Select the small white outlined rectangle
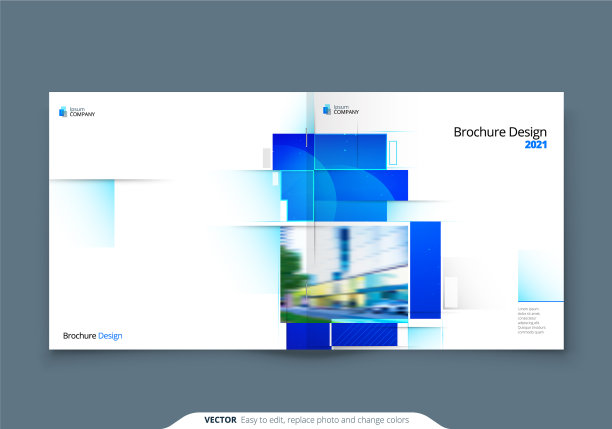The height and width of the screenshot is (429, 612). click(393, 153)
